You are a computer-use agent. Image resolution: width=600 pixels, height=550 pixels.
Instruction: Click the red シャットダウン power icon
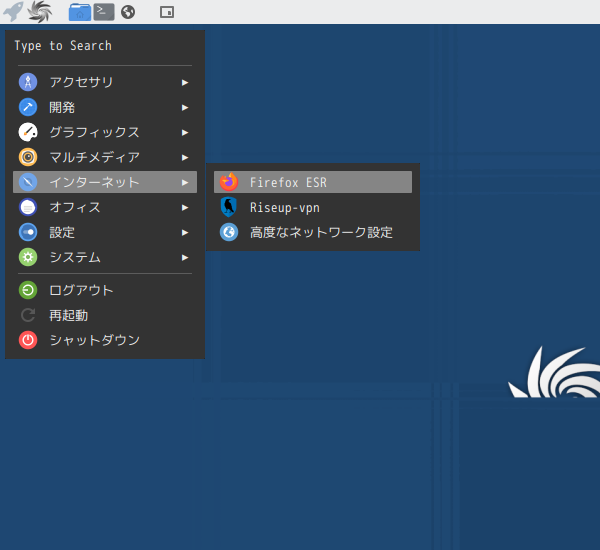tap(28, 340)
